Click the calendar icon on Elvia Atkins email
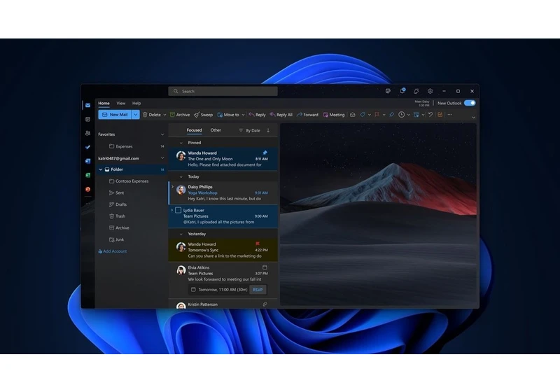Screen dimensions: 560x392 (x=265, y=267)
